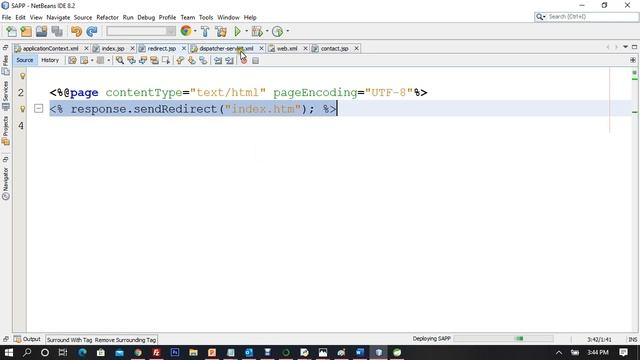Click the Save All toolbar icon

click(57, 31)
